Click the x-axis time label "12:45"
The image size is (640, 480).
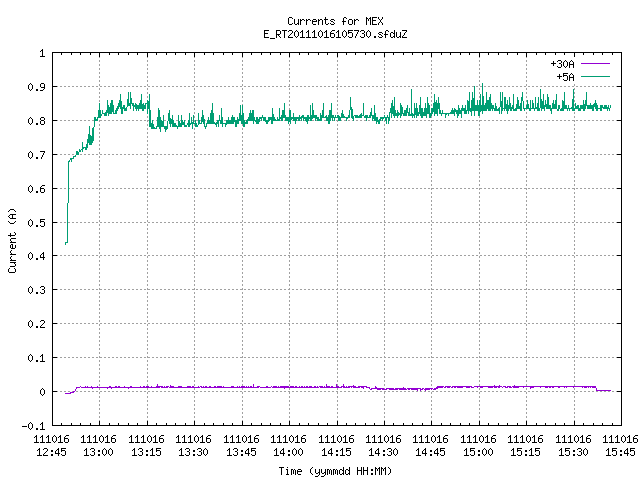pos(51,452)
